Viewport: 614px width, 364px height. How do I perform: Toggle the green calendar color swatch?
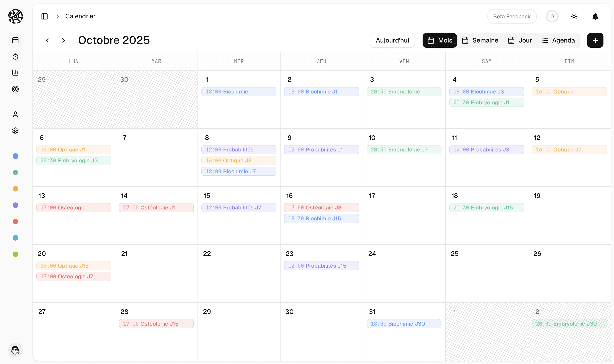point(15,173)
